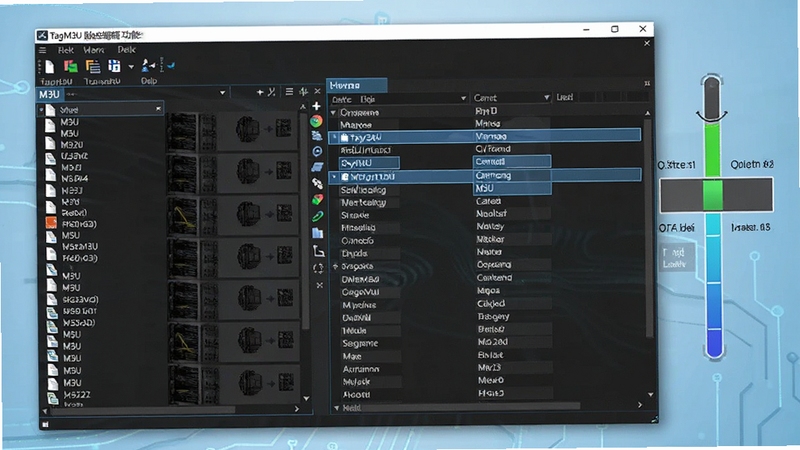800x450 pixels.
Task: Collapse the topmost group triangle in the property list
Action: click(334, 113)
